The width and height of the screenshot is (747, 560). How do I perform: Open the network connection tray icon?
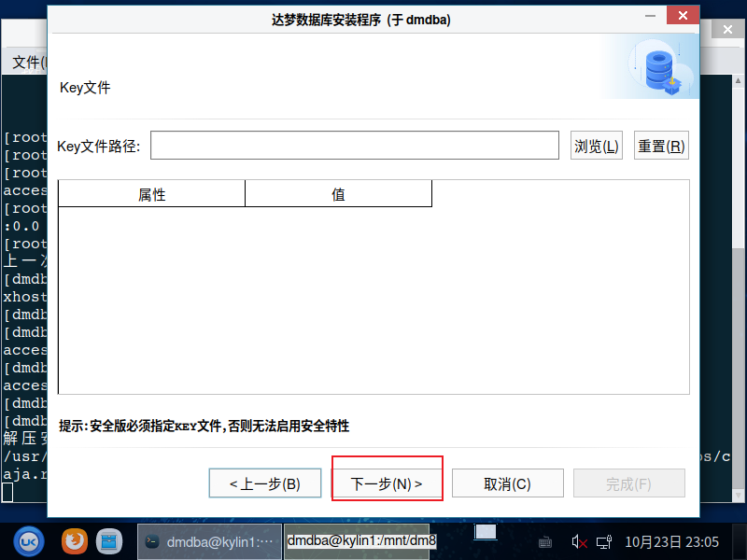click(604, 542)
